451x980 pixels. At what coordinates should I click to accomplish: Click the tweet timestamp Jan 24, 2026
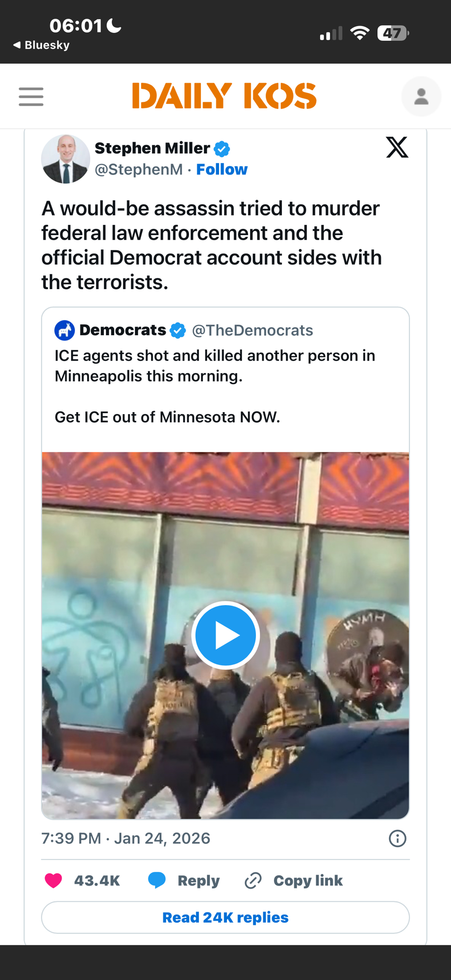[x=126, y=838]
